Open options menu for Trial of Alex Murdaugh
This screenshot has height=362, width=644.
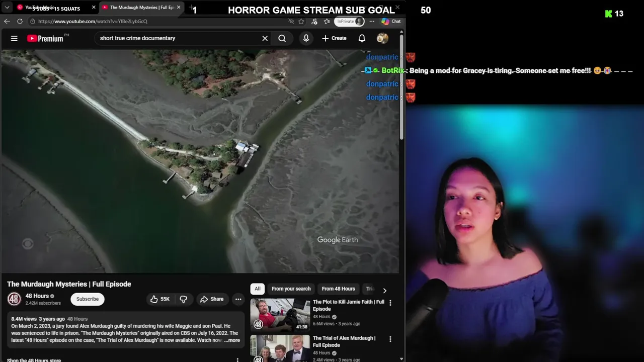390,339
